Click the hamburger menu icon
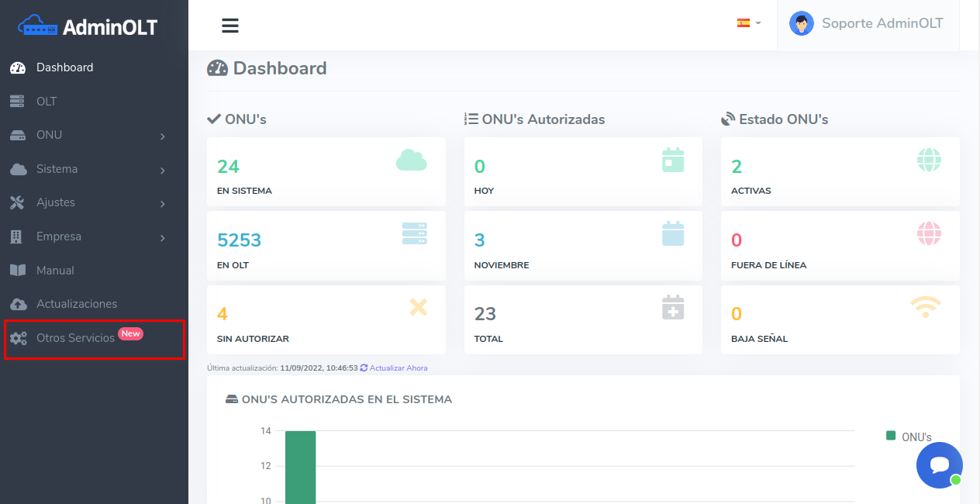The width and height of the screenshot is (980, 504). click(x=230, y=26)
